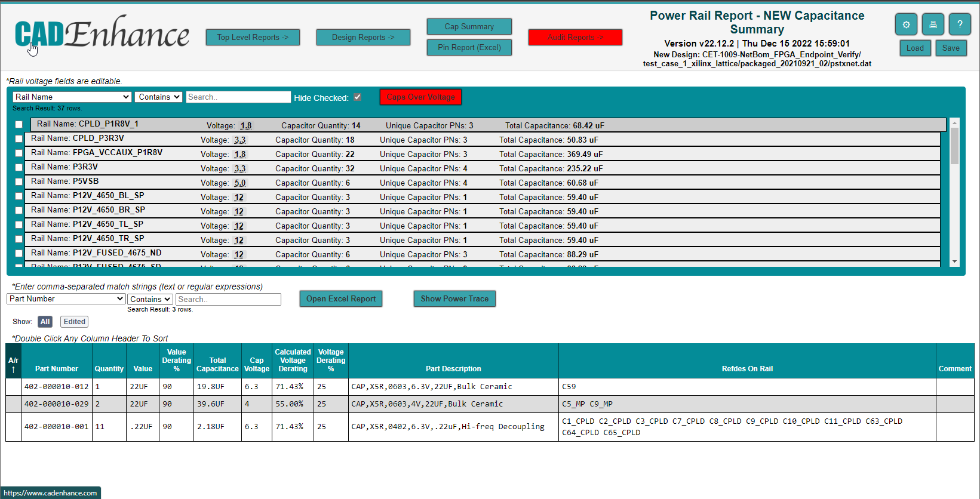Click part number 402-000010-029 cell
The width and height of the screenshot is (980, 499).
[x=57, y=404]
